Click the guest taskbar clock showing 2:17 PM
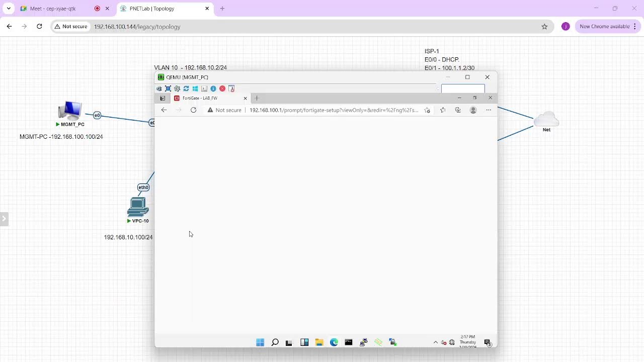The height and width of the screenshot is (362, 644). tap(467, 342)
